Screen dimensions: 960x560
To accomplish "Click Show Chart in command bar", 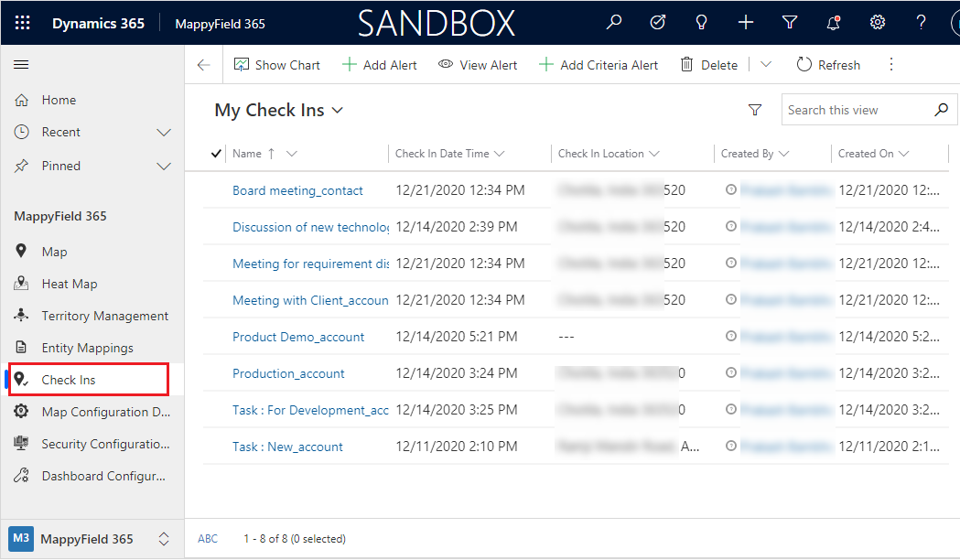I will tap(276, 65).
